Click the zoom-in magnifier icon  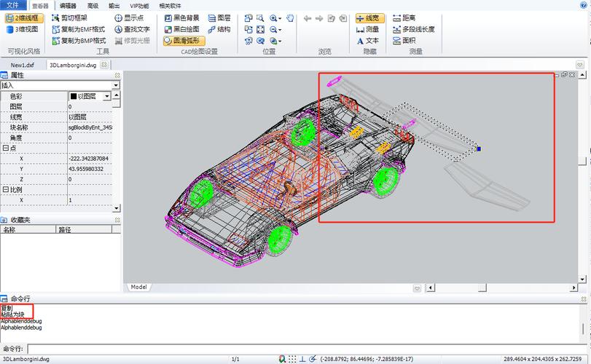273,18
